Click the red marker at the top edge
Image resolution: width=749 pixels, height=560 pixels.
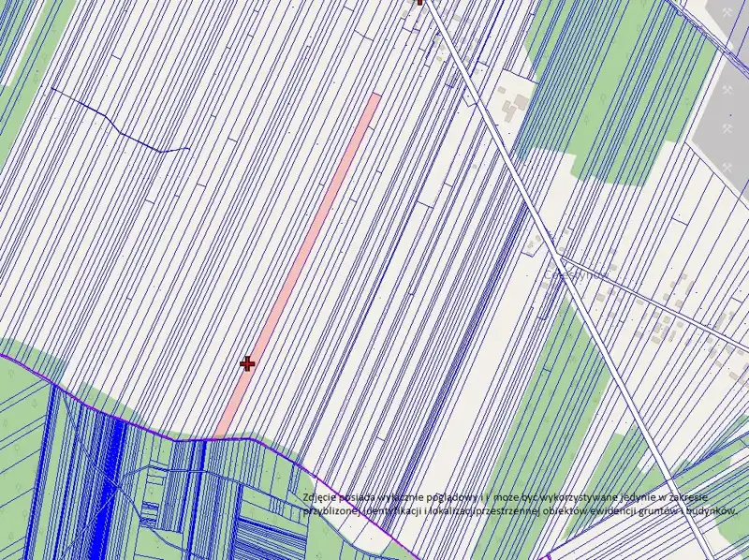tap(419, 2)
